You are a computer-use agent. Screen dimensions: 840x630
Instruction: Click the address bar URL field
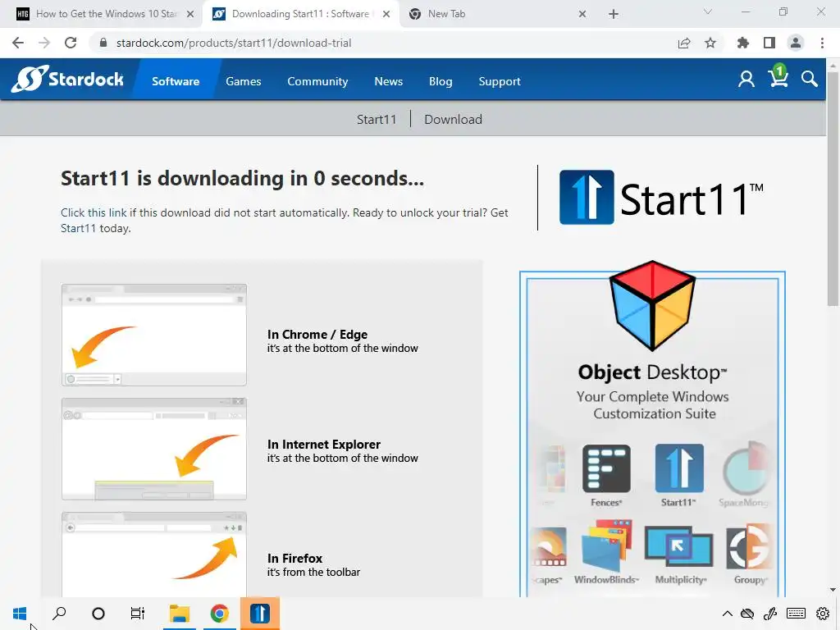pos(381,43)
